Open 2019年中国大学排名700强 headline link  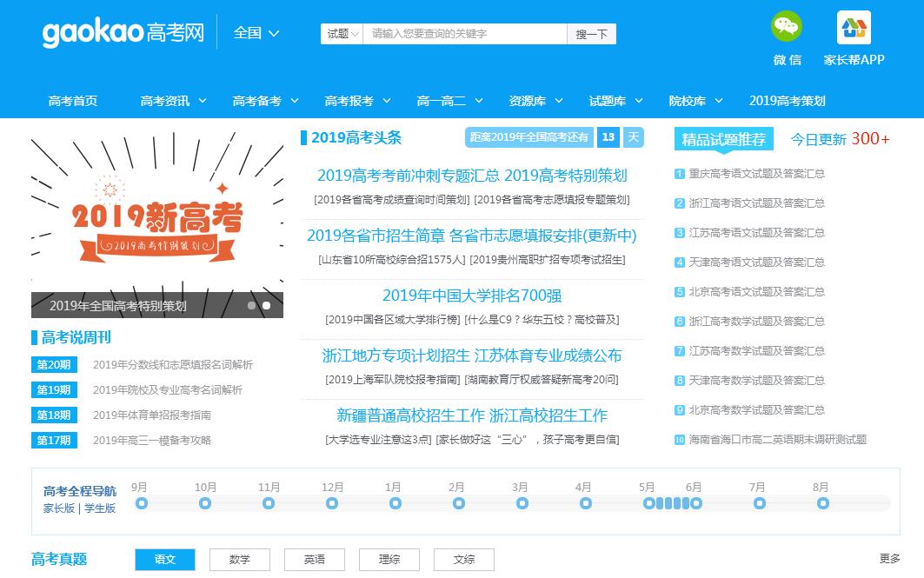(x=472, y=296)
